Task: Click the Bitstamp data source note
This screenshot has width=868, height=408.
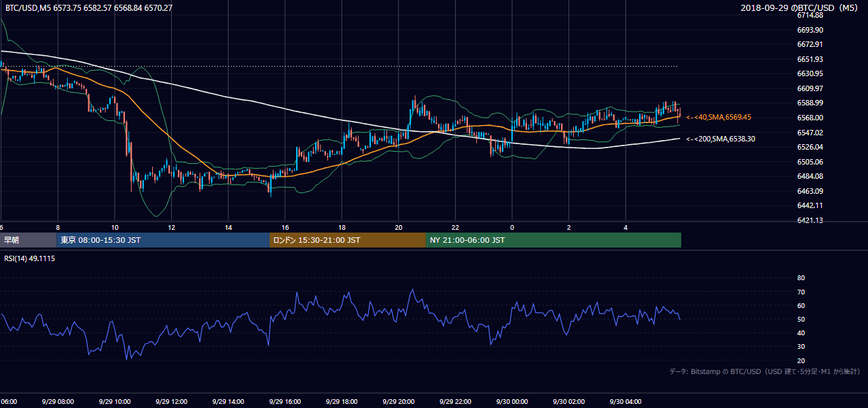Action: (x=765, y=372)
